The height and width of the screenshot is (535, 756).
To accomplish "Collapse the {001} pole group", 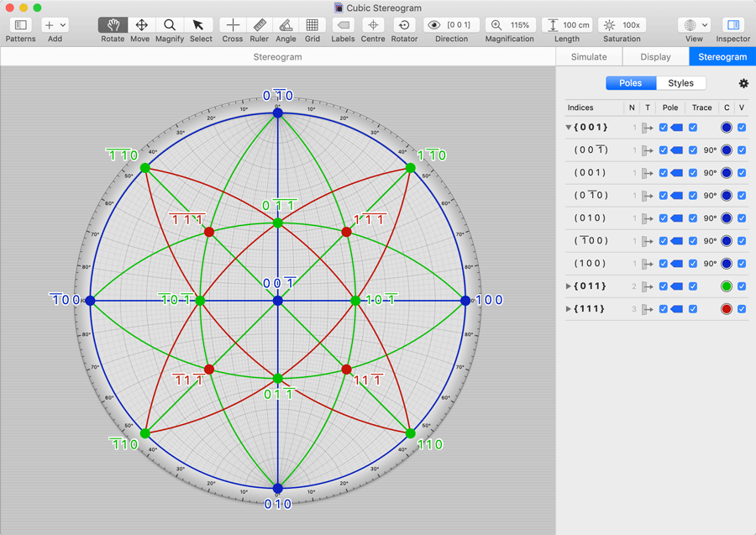I will (569, 128).
